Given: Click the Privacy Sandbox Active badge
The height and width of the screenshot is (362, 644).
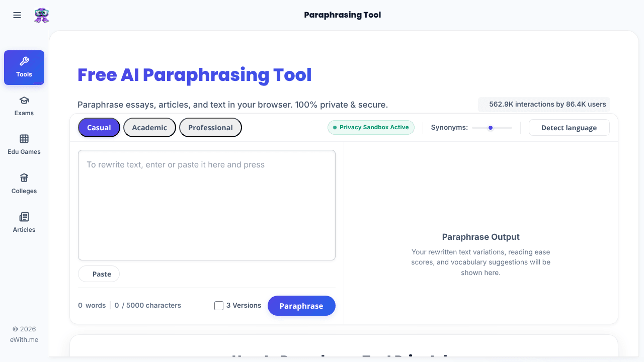Looking at the screenshot, I should click(371, 127).
